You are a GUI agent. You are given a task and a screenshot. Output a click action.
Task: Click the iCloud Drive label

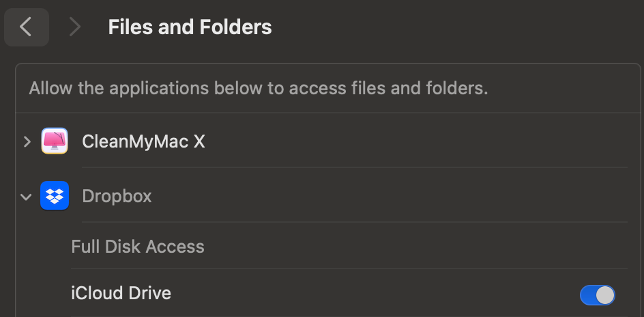pos(121,294)
